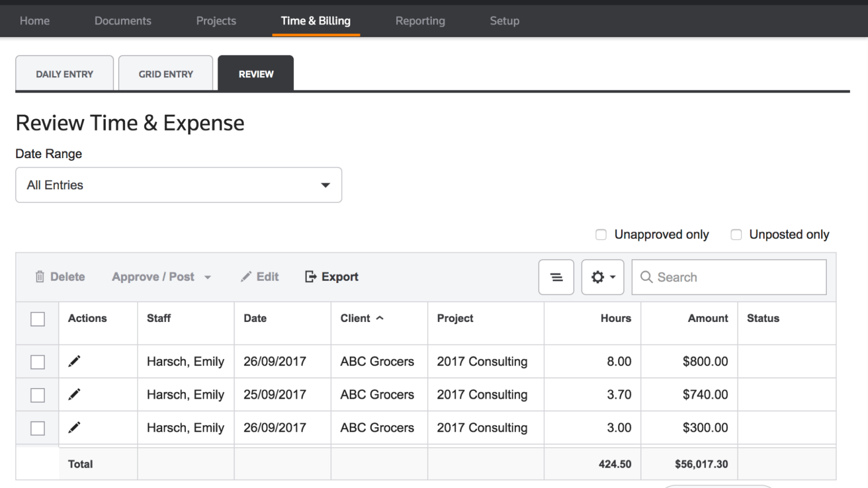Go to the Daily Entry tab
The height and width of the screenshot is (488, 868).
(x=64, y=73)
